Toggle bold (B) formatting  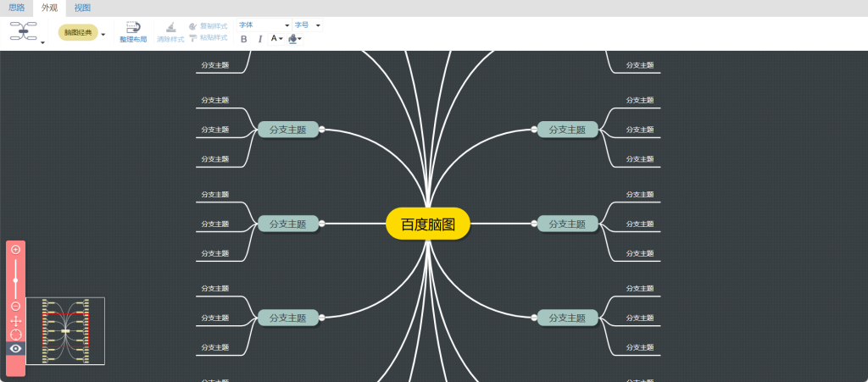pyautogui.click(x=243, y=39)
